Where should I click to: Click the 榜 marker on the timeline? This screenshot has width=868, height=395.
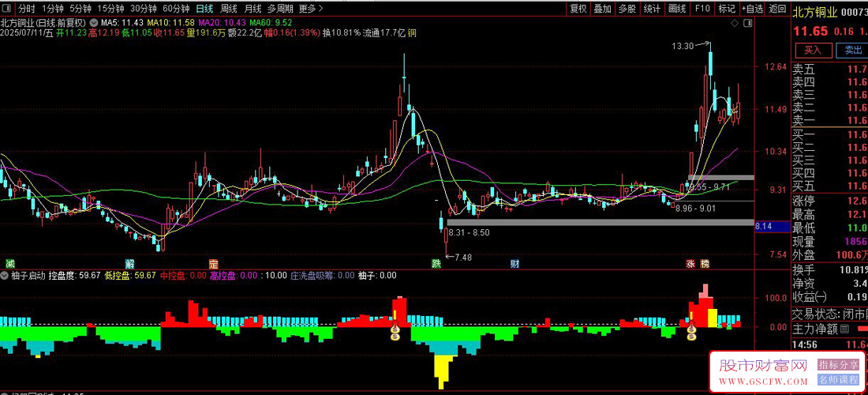[704, 263]
